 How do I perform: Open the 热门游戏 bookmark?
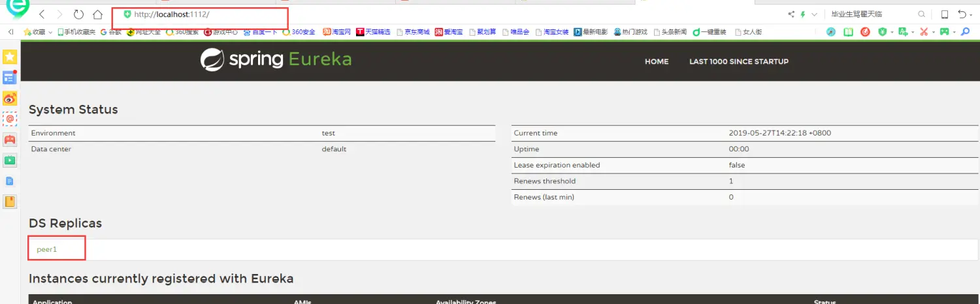point(630,31)
